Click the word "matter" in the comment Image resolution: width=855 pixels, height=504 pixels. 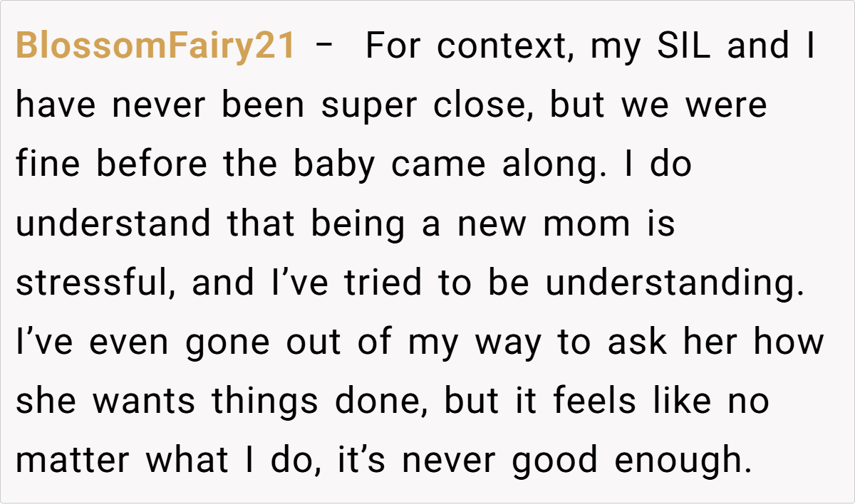pyautogui.click(x=74, y=461)
